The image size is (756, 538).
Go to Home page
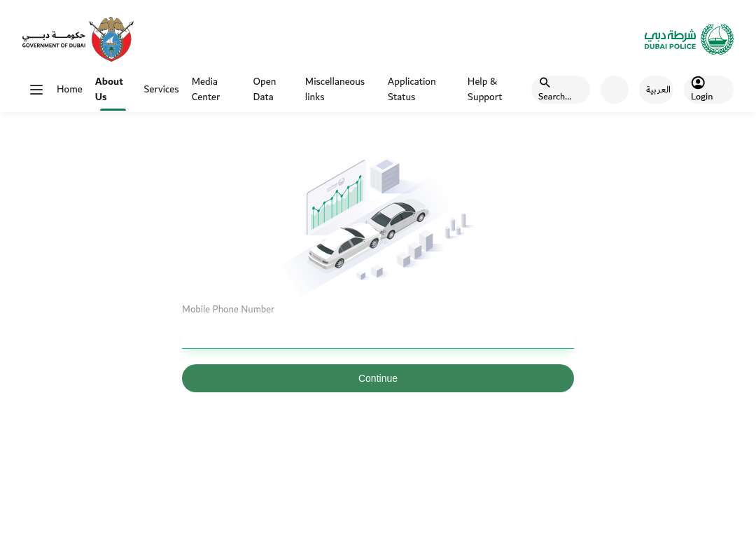coord(69,89)
